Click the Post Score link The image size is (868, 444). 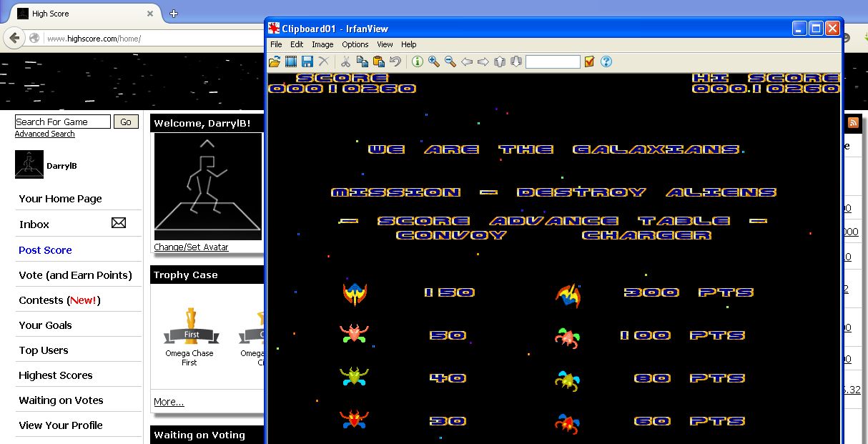(x=45, y=250)
